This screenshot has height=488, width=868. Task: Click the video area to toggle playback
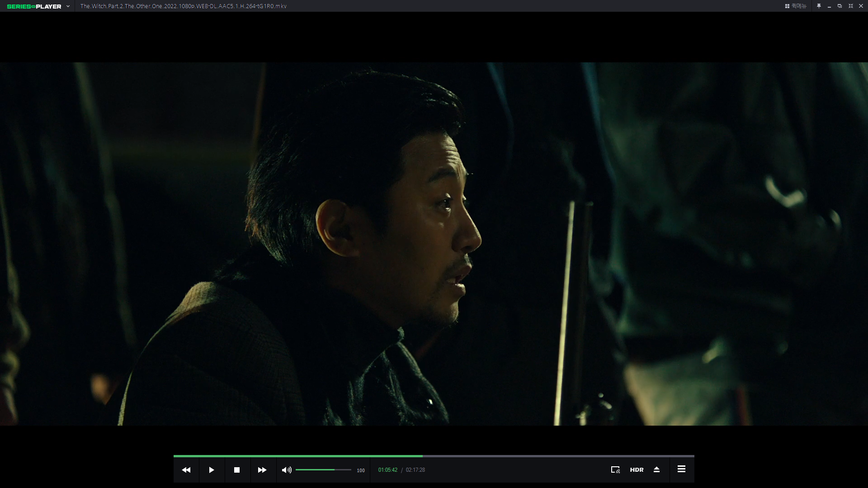click(x=434, y=244)
